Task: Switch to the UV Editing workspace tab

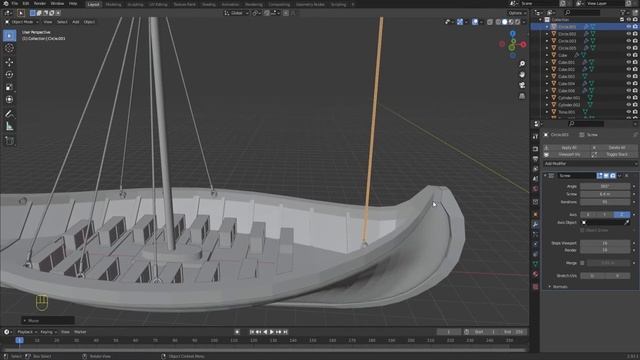Action: (x=158, y=4)
